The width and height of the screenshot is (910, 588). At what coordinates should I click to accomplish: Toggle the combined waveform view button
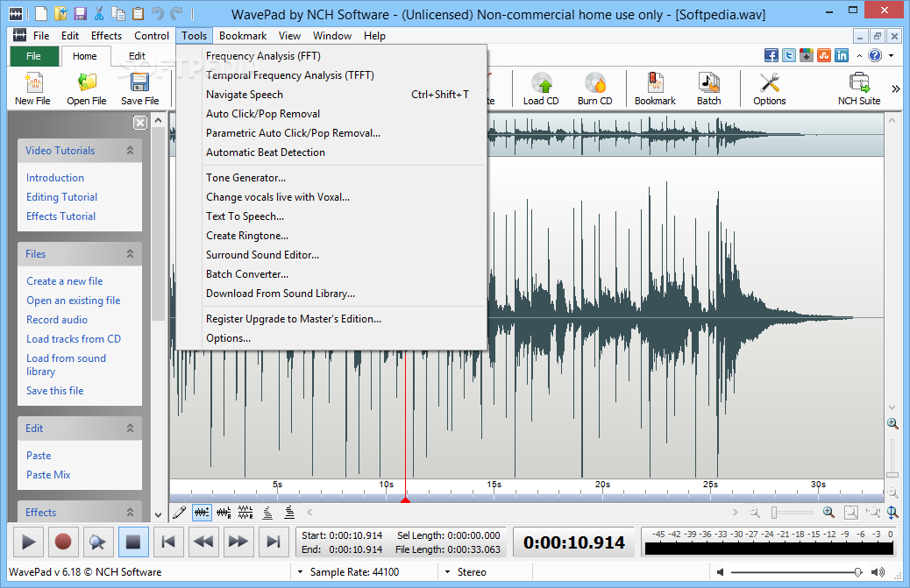[202, 512]
